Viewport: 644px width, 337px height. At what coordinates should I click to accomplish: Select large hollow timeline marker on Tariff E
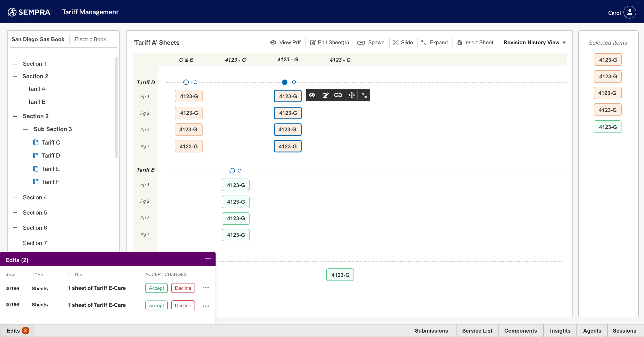click(x=232, y=171)
